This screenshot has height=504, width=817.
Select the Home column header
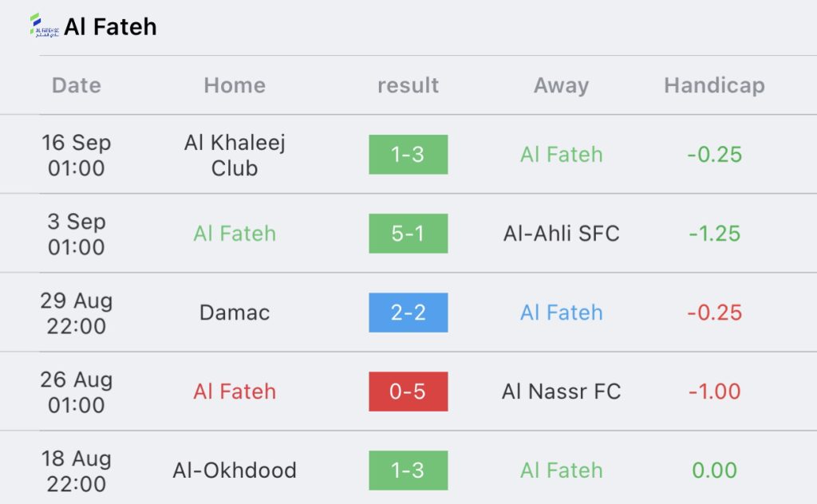(x=235, y=85)
